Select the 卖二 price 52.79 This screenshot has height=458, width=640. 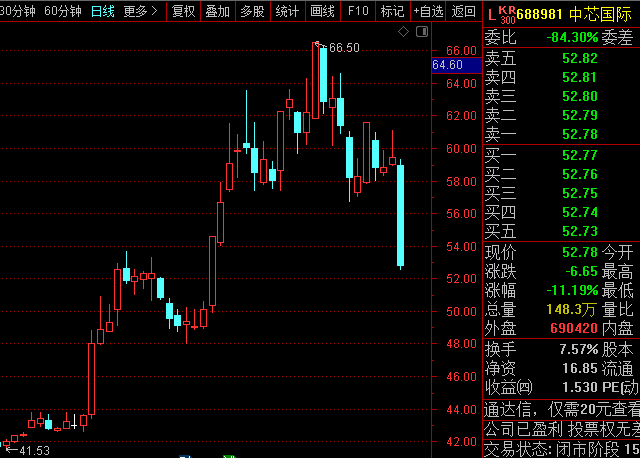(x=580, y=115)
